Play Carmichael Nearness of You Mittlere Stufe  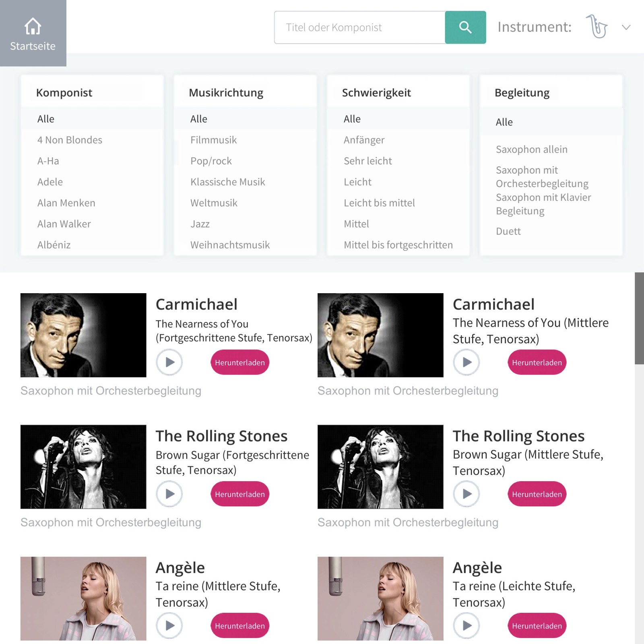point(466,362)
